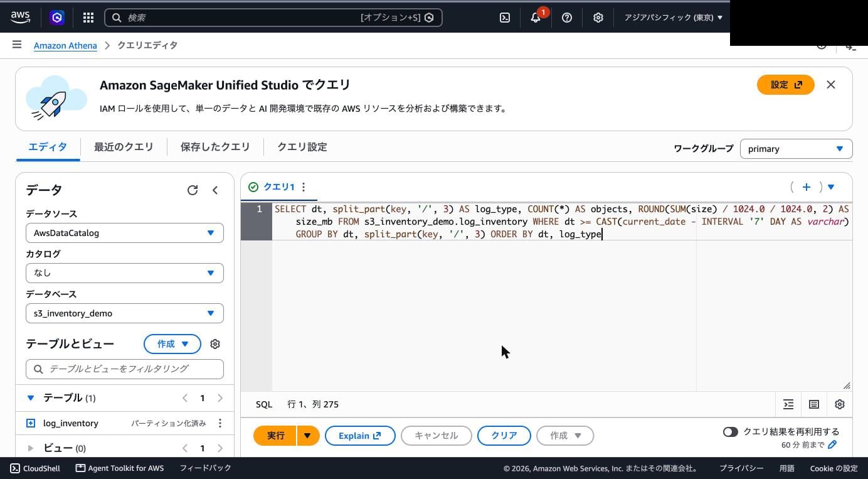The width and height of the screenshot is (868, 479).
Task: Click the table and view filter field
Action: 125,369
